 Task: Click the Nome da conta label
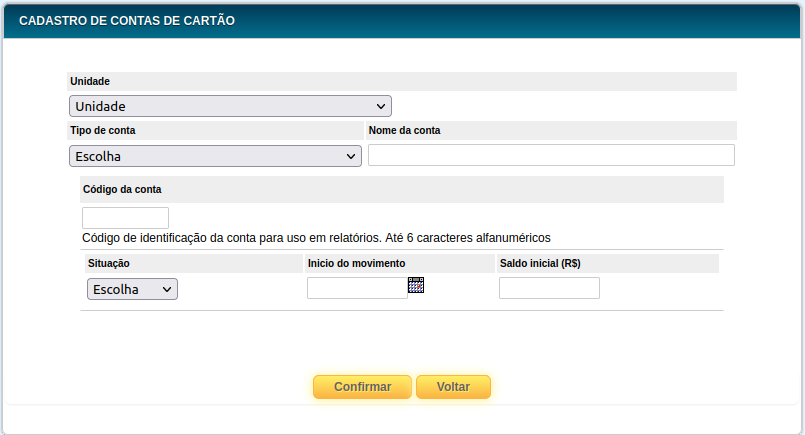click(x=404, y=130)
